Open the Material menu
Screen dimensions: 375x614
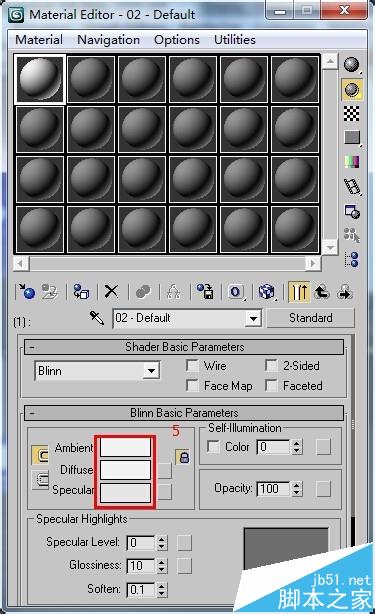coord(39,40)
